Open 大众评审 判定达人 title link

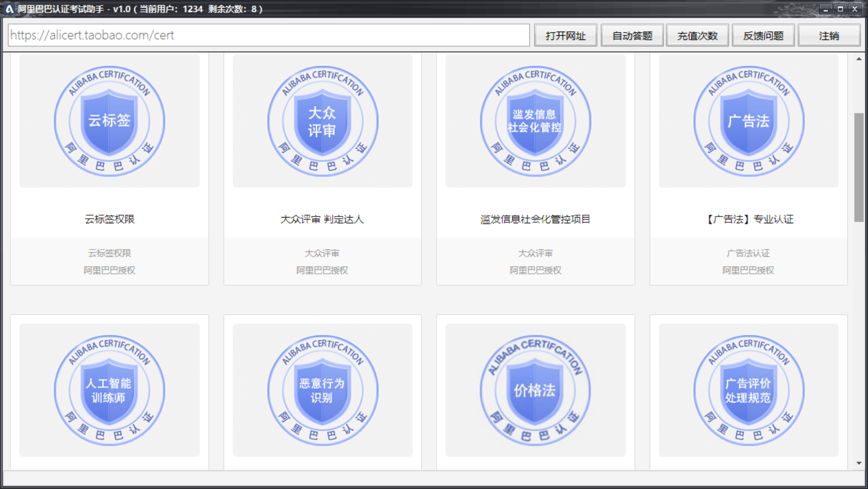322,219
